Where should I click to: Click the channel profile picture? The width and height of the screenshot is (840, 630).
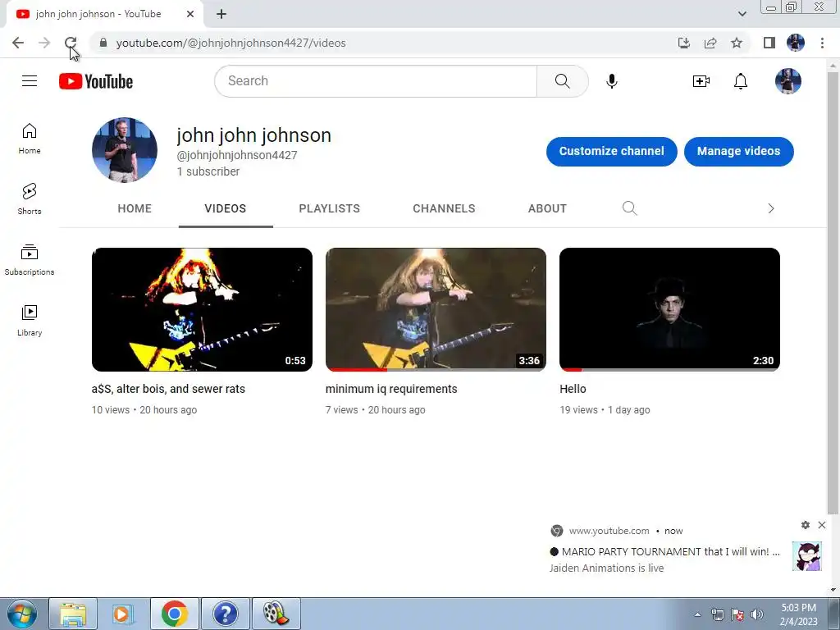[x=125, y=150]
